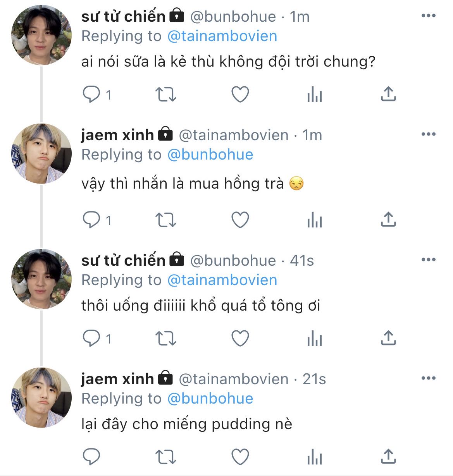This screenshot has width=453, height=476.
Task: Like the tweet 'ai nói sữa là kẻ thù'
Action: [240, 95]
